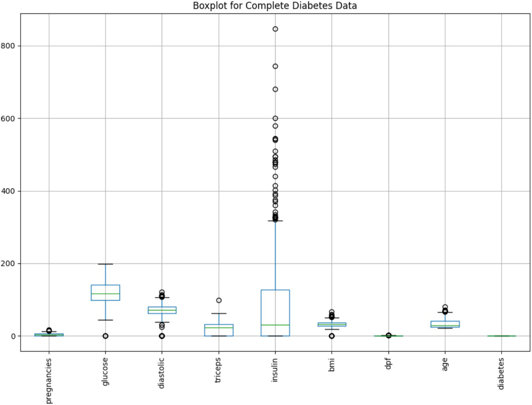Click the green median line in insulin box

pos(275,325)
